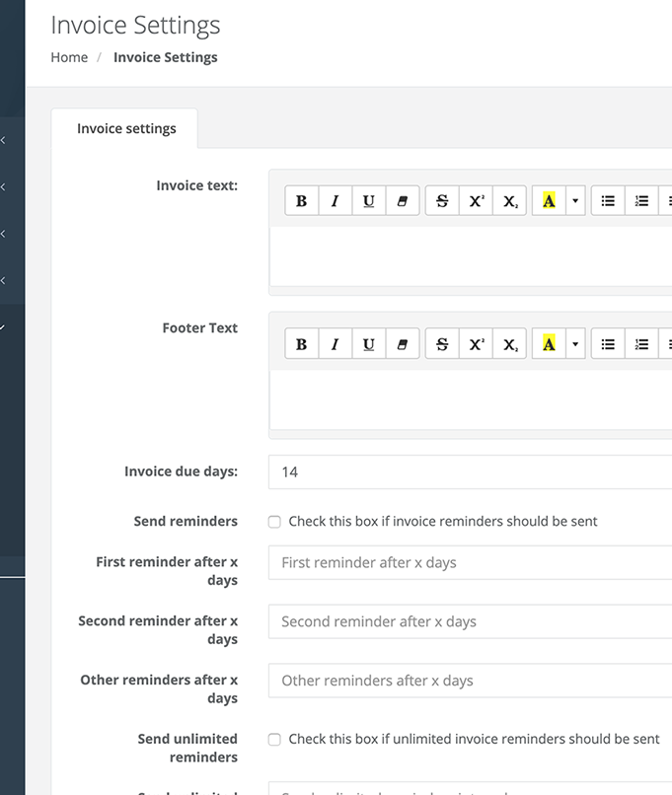Viewport: 672px width, 795px height.
Task: Enable the Send reminders checkbox
Action: (275, 522)
